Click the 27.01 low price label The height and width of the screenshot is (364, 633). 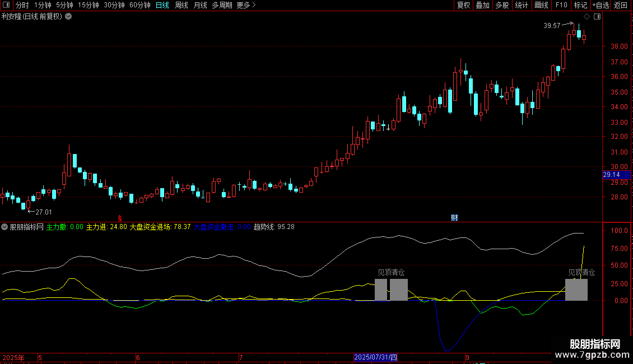pyautogui.click(x=44, y=212)
